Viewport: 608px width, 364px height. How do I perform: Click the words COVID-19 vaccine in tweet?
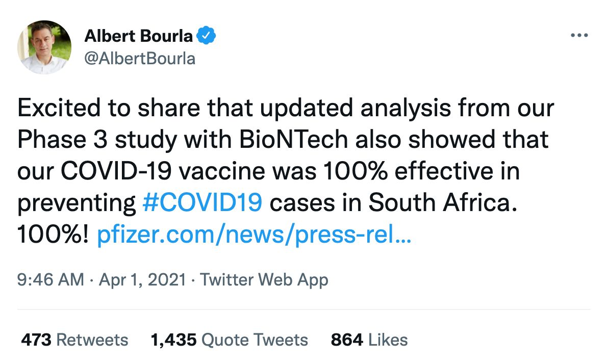[163, 171]
